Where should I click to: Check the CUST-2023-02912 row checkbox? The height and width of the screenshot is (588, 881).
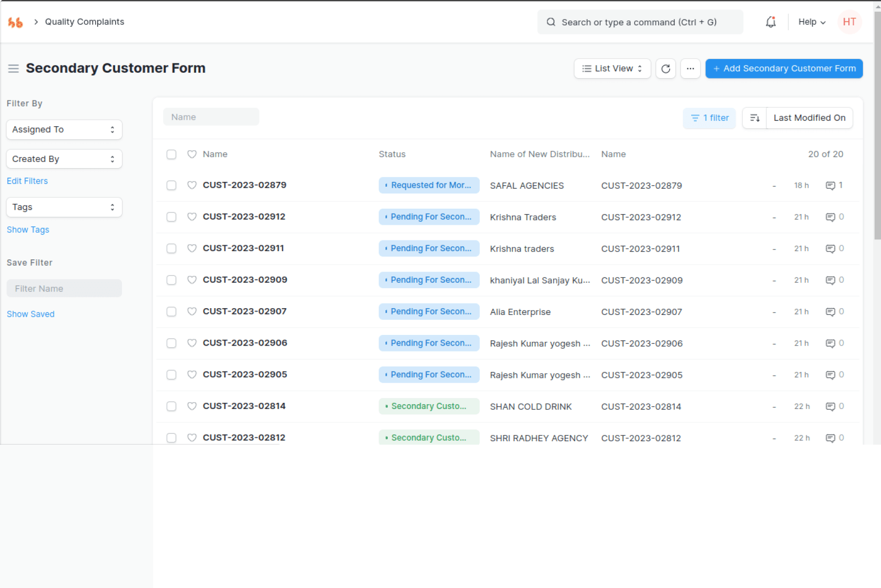coord(171,217)
